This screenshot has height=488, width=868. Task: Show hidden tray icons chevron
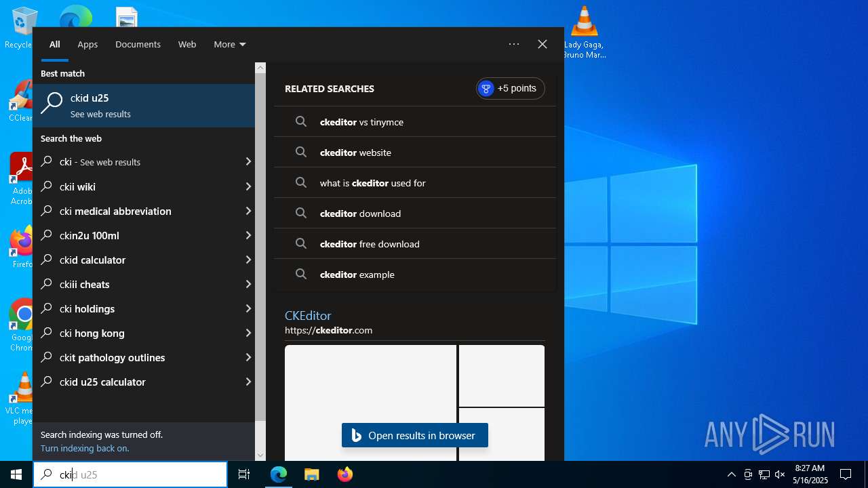[731, 474]
